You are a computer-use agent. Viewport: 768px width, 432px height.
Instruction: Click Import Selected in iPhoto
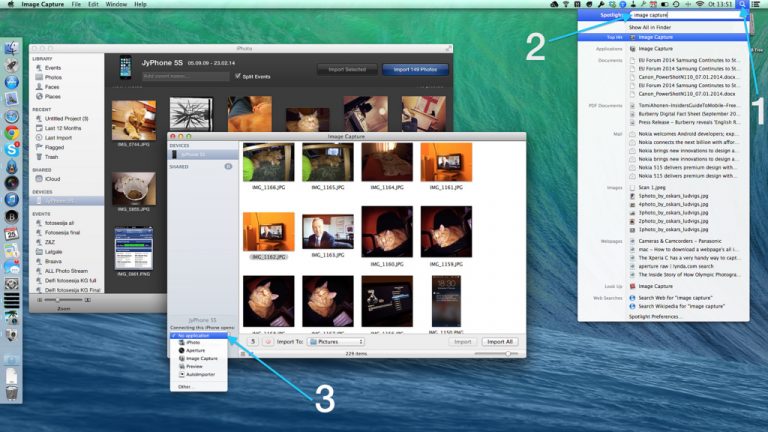click(x=347, y=70)
